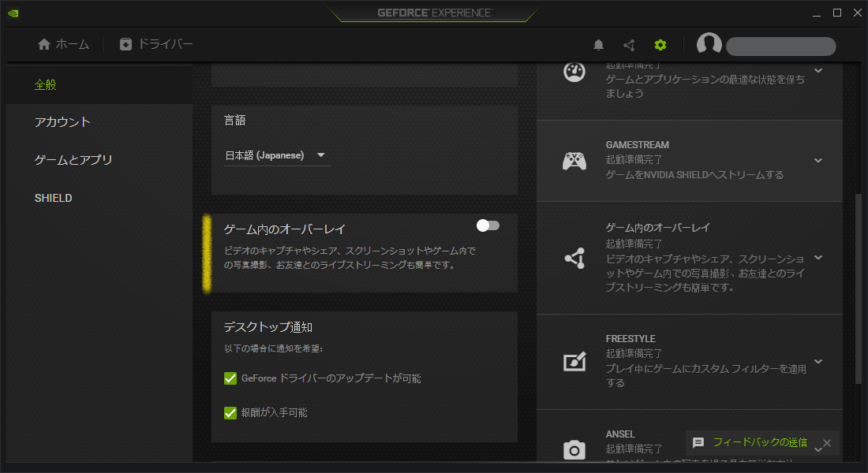
Task: Go to the ドライバー tab
Action: (156, 44)
